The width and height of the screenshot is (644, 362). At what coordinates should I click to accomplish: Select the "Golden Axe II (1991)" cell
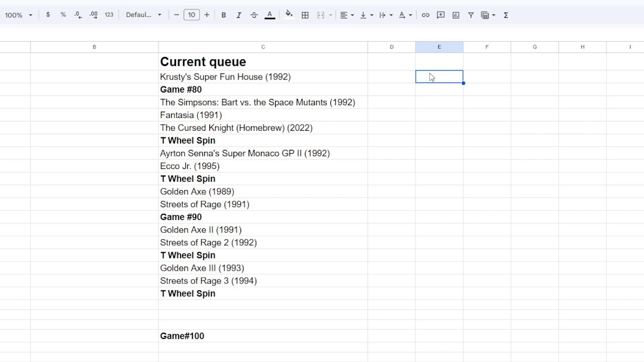[263, 230]
